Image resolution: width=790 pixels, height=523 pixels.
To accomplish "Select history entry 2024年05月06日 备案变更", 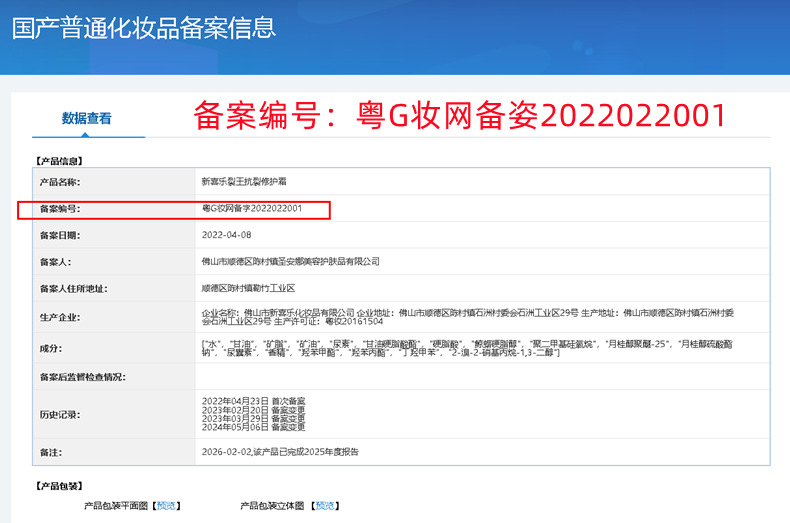I will tap(253, 427).
